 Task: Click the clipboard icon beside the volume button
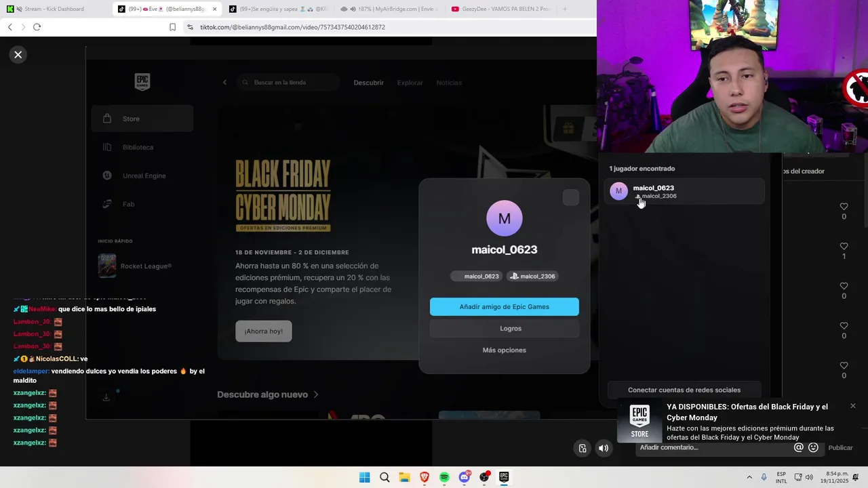(x=583, y=448)
